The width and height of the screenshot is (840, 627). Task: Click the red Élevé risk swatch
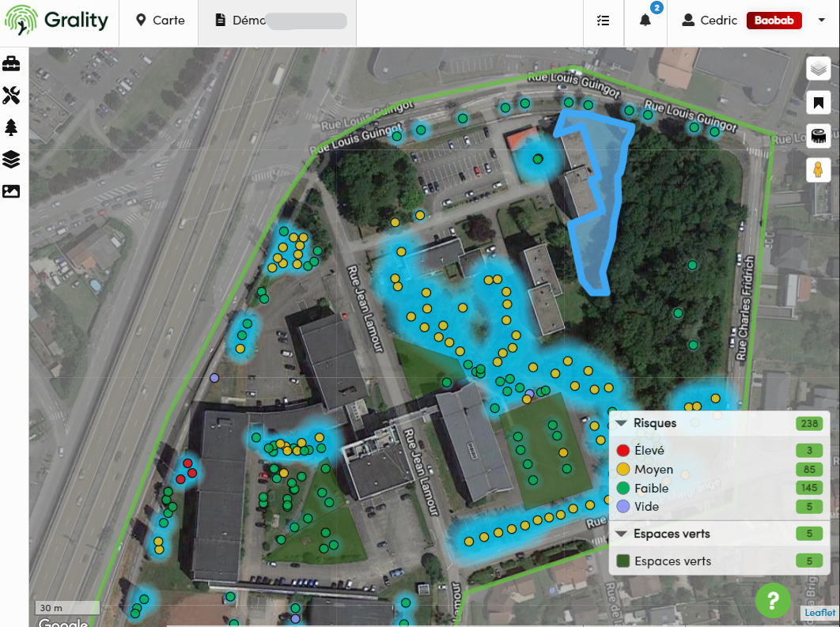tap(622, 451)
